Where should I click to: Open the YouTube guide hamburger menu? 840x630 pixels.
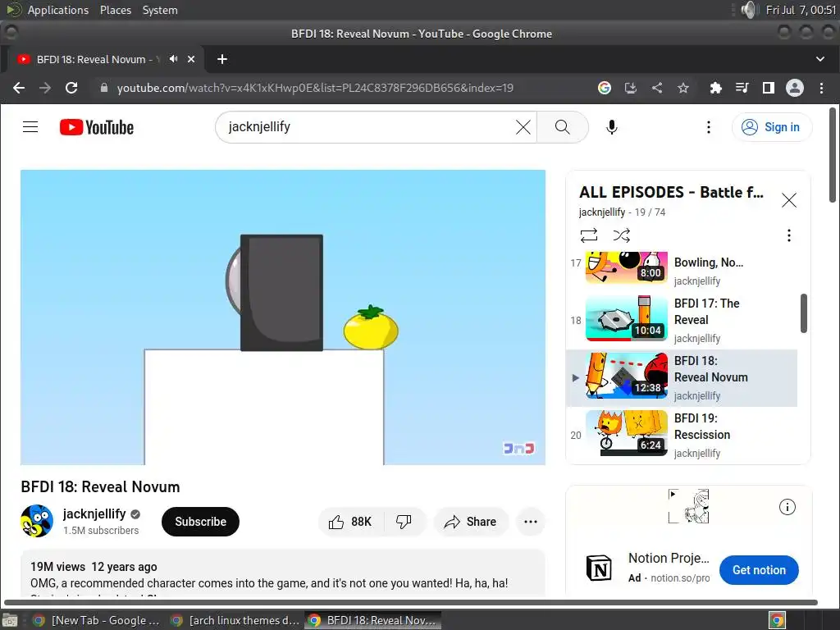click(30, 127)
